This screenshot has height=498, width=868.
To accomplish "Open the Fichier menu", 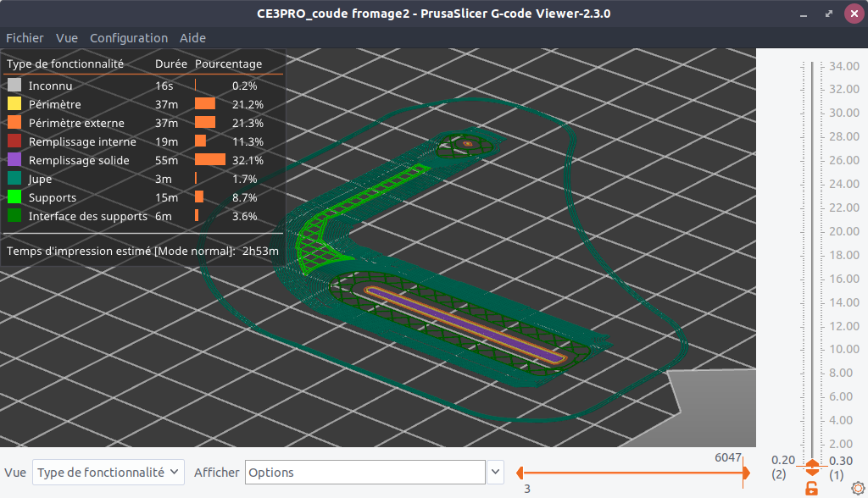I will (25, 38).
